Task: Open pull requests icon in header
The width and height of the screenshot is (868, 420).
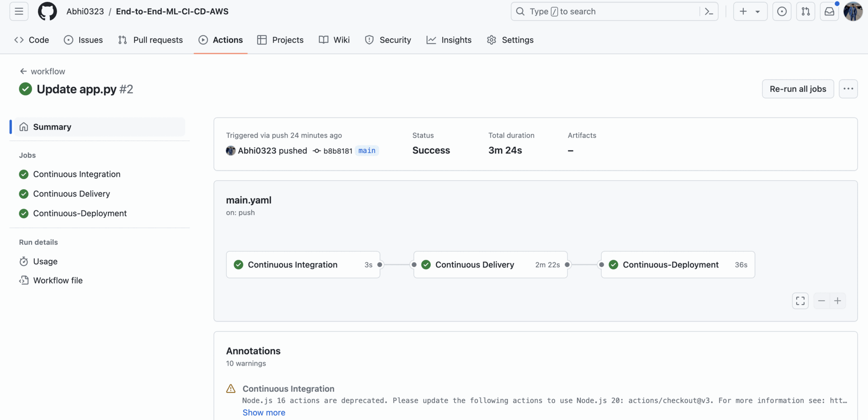Action: (x=806, y=11)
